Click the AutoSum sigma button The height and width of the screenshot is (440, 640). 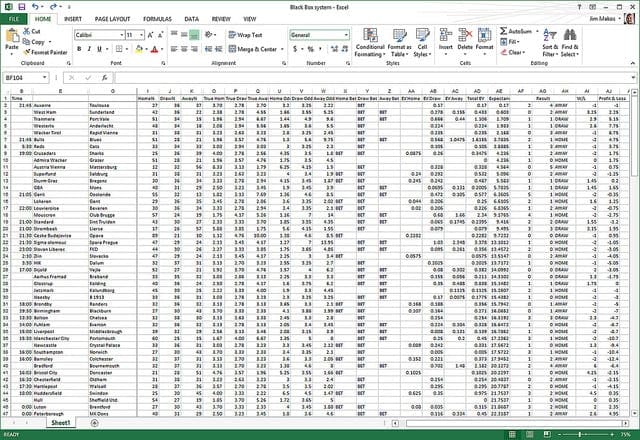[516, 31]
